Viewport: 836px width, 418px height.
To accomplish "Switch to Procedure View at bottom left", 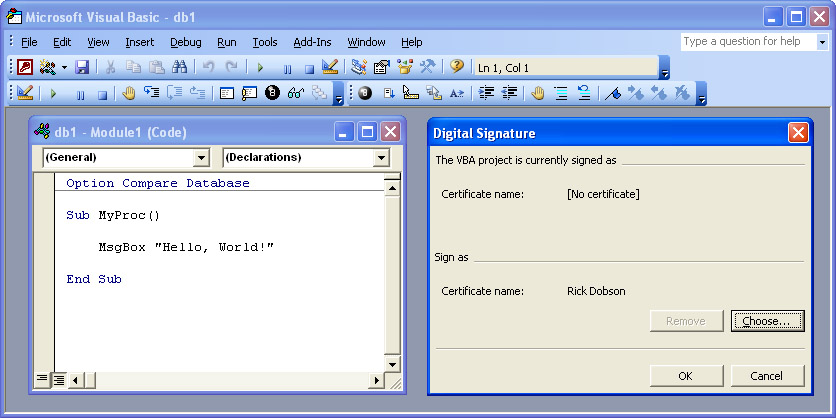I will (x=42, y=379).
